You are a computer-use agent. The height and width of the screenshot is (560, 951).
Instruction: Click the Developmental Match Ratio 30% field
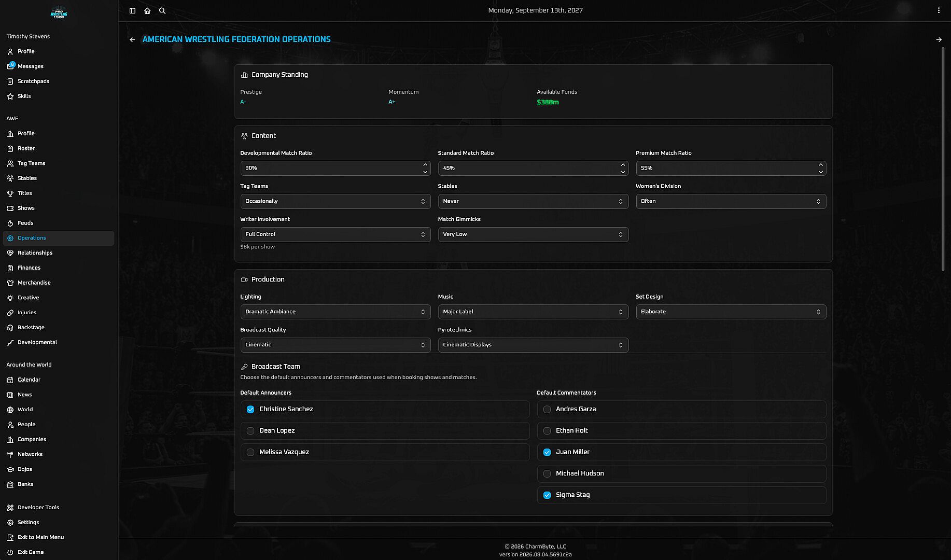coord(335,168)
